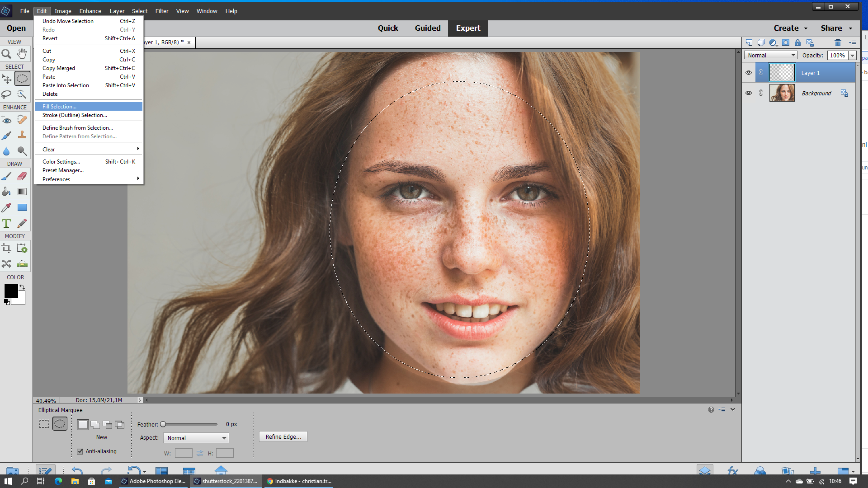Select the Lasso tool
Image resolution: width=868 pixels, height=488 pixels.
click(6, 94)
